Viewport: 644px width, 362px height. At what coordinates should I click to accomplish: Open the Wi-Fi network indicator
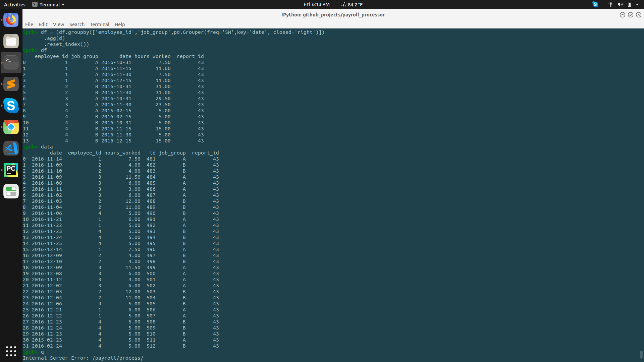pos(611,4)
